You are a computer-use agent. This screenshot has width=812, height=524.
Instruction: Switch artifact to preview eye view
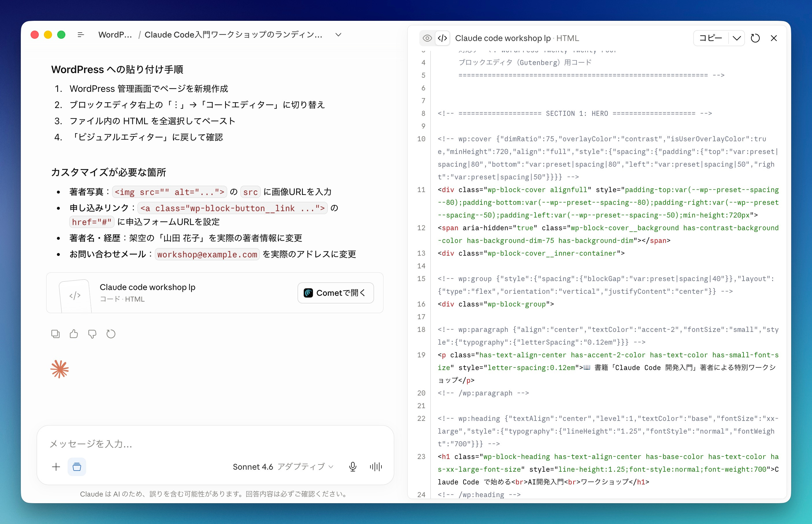point(427,38)
